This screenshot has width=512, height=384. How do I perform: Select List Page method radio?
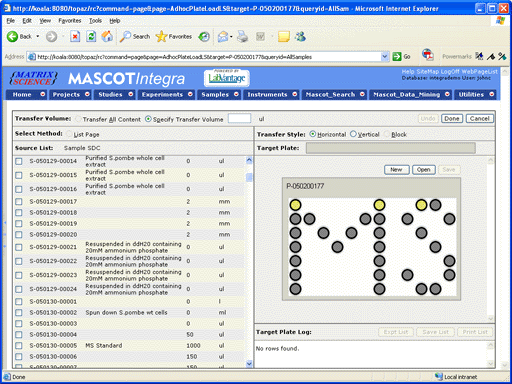[x=69, y=134]
